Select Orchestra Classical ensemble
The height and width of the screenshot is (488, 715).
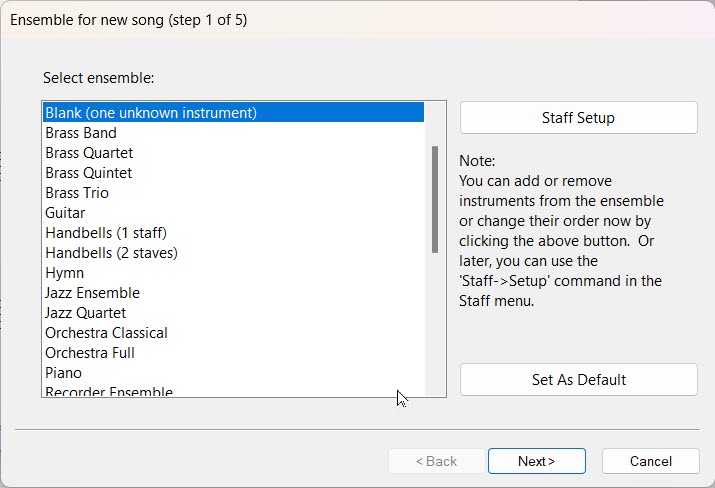(x=106, y=333)
